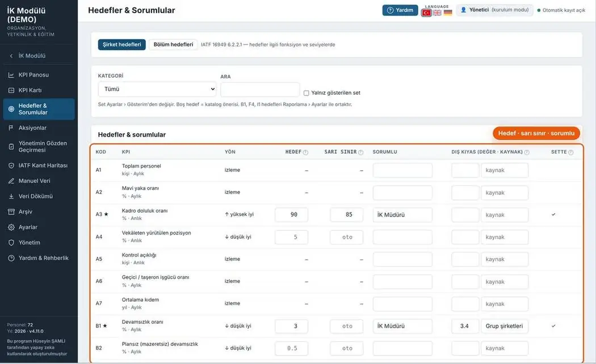Enable the Yalnız gösterilen set checkbox

pos(307,93)
